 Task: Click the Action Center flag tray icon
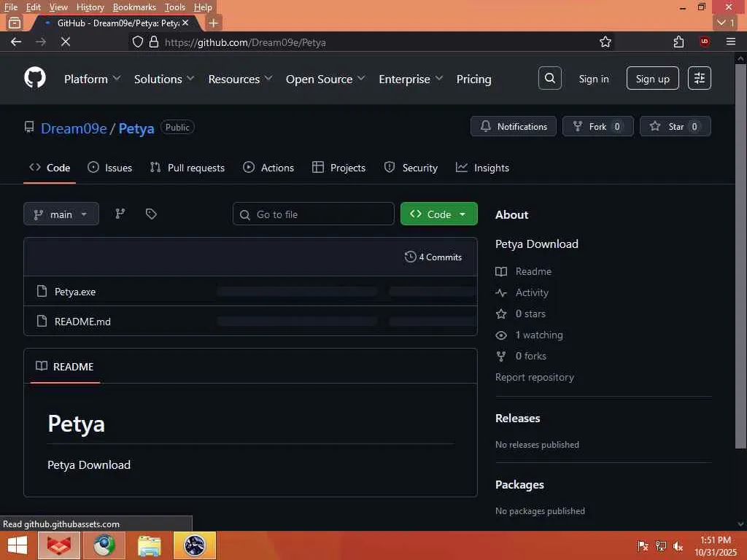[x=643, y=546]
